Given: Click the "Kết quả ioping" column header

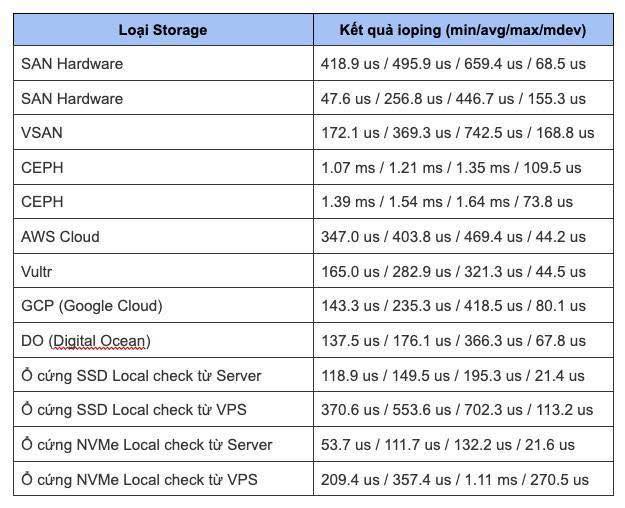Looking at the screenshot, I should tap(461, 29).
